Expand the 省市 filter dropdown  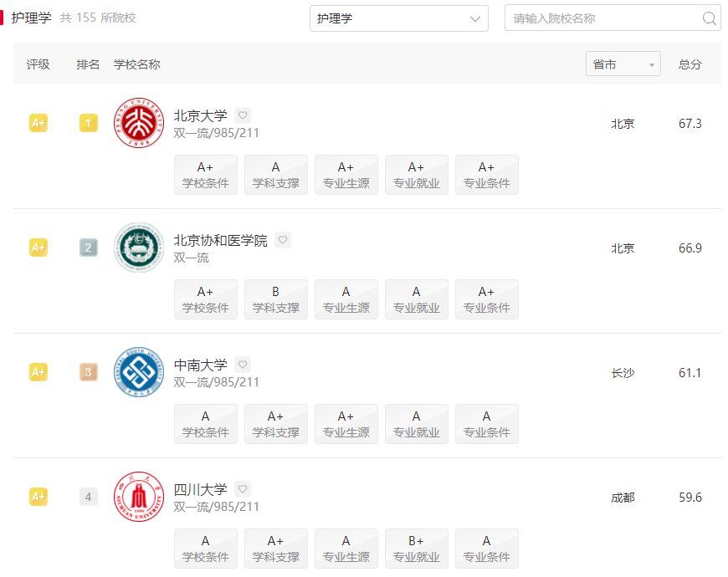623,64
